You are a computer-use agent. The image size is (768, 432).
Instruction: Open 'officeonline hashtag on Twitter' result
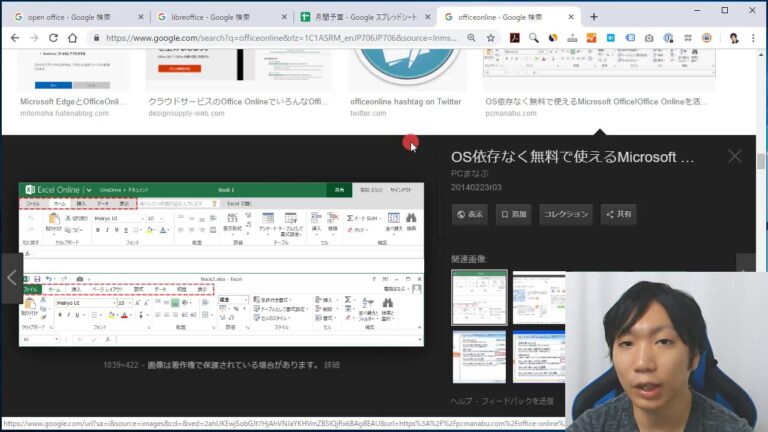[406, 101]
